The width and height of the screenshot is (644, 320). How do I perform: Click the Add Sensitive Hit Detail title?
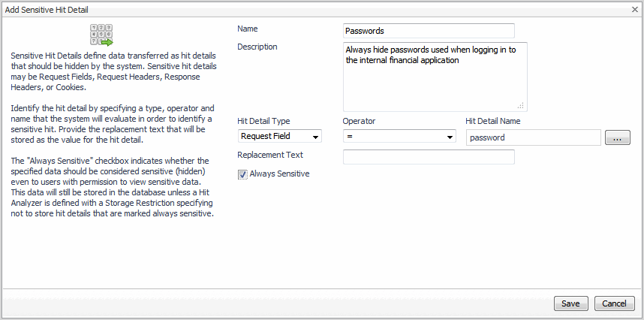(x=52, y=9)
